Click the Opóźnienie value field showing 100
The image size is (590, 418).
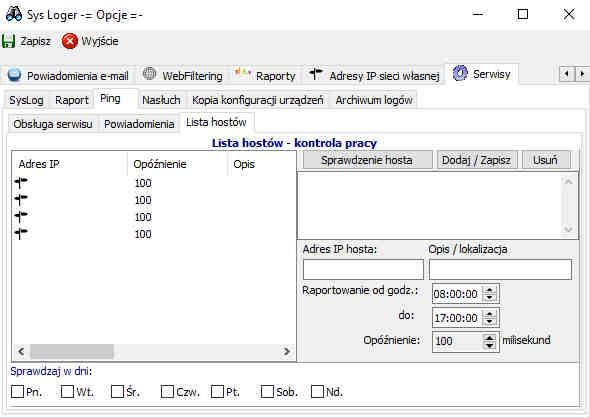point(458,342)
